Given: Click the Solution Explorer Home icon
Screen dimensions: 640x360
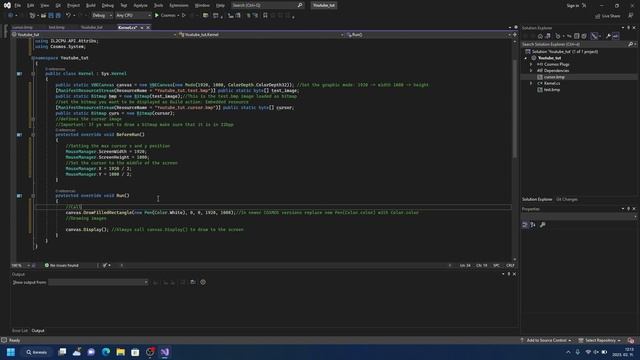Looking at the screenshot, I should pyautogui.click(x=540, y=36).
